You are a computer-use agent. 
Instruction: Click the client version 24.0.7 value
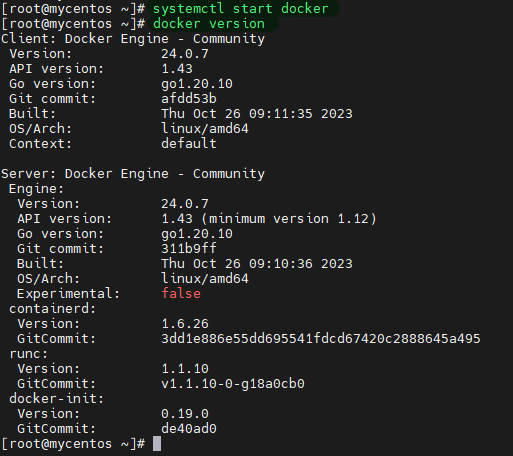point(185,54)
